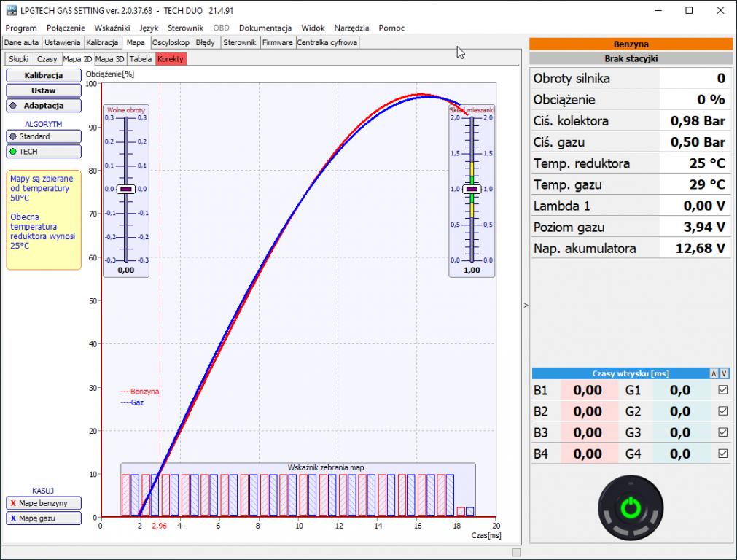The width and height of the screenshot is (737, 560).
Task: Open the Słupki sub-tab
Action: click(19, 59)
